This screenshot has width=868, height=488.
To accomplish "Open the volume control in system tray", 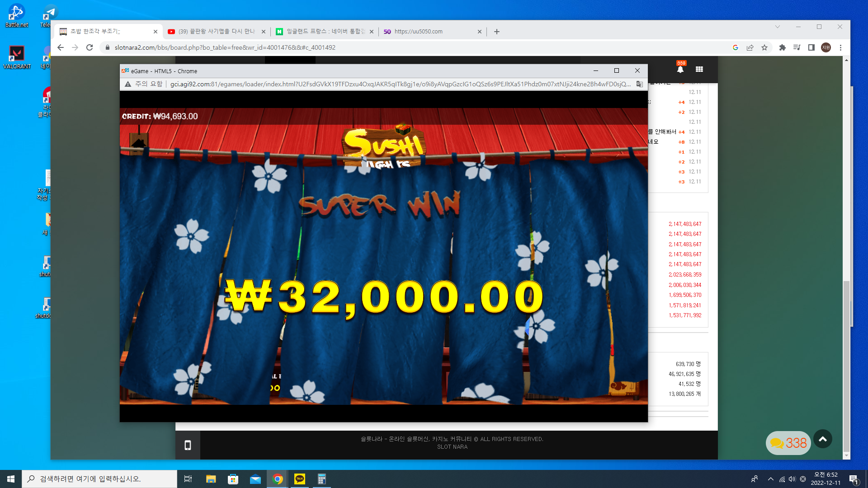I will pos(792,479).
